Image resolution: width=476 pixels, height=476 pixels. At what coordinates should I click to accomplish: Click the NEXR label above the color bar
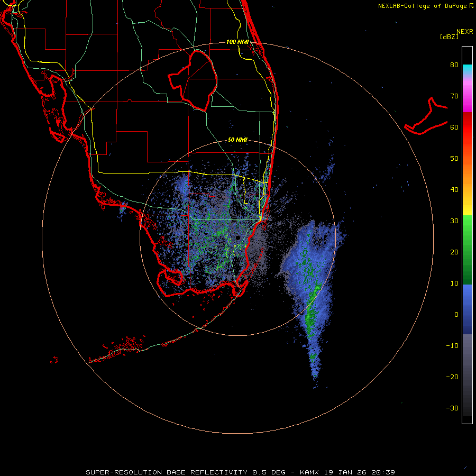coord(465,32)
